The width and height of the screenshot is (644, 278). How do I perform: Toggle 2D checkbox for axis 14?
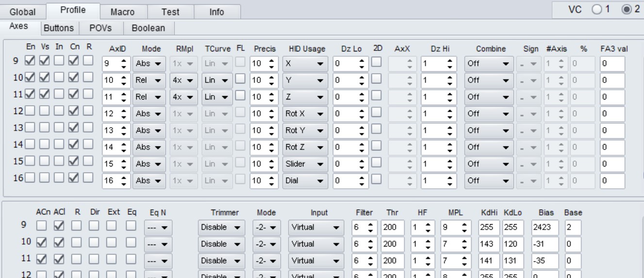coord(377,145)
